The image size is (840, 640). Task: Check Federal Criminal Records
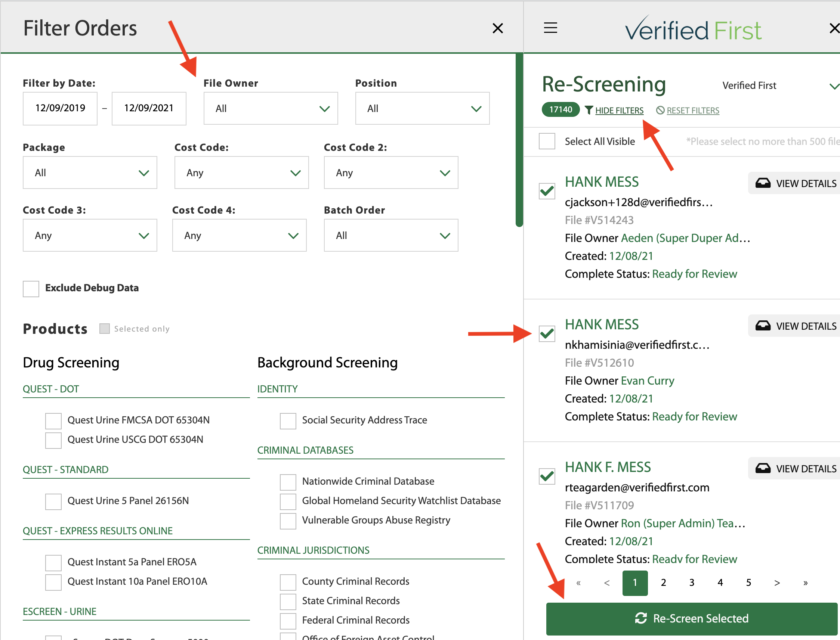pyautogui.click(x=288, y=621)
